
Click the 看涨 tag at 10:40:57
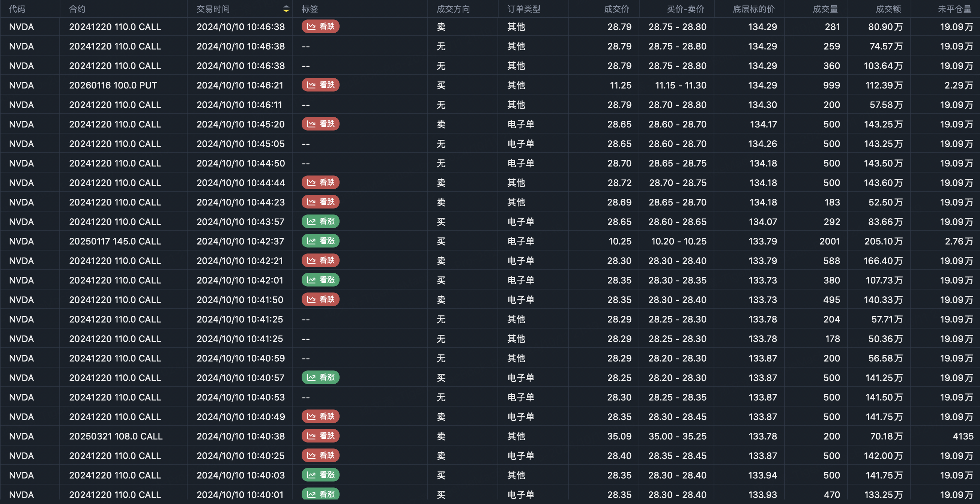320,378
